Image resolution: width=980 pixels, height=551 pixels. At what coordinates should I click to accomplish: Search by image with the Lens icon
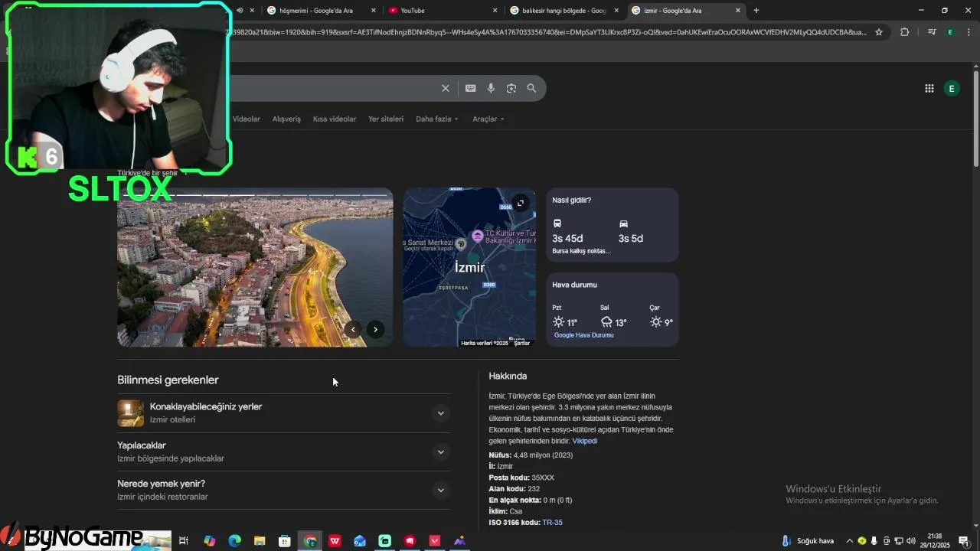click(511, 88)
